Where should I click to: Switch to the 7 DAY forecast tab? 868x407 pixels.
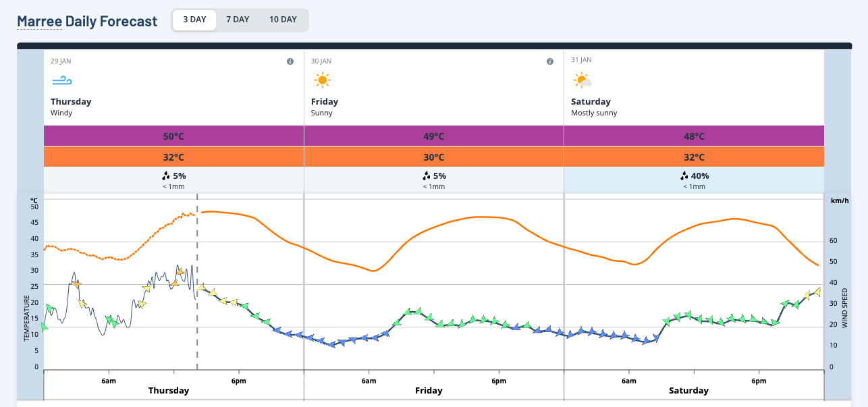(238, 20)
